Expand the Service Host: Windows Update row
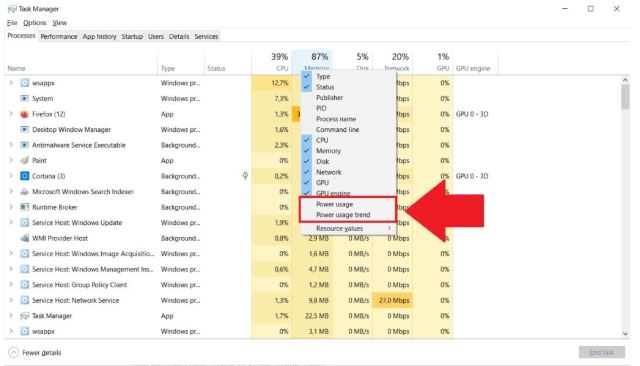 pos(11,222)
